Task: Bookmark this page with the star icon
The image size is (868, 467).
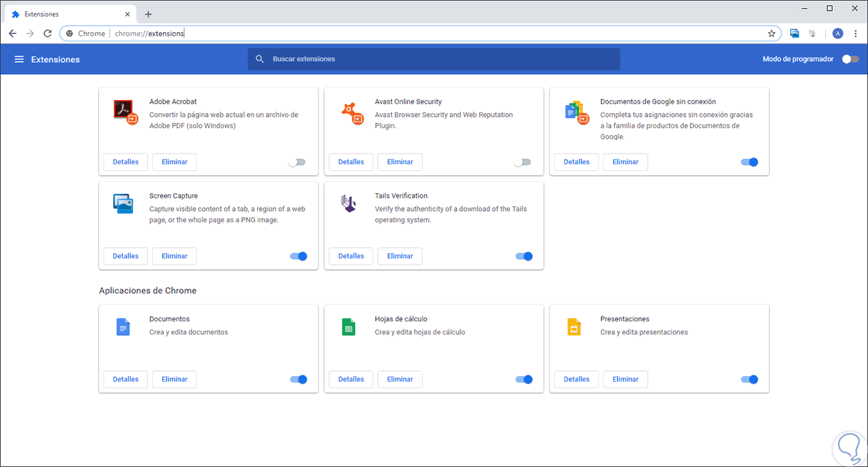Action: click(x=772, y=33)
